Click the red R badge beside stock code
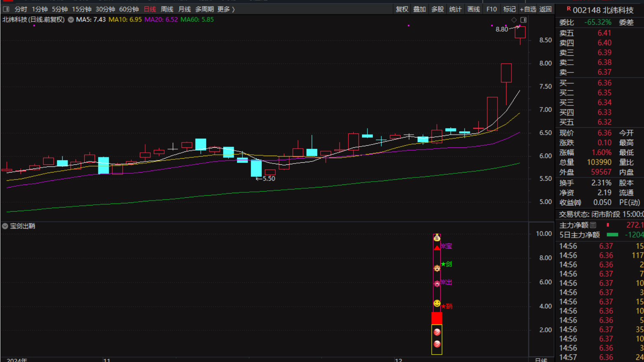Viewport: 644px width, 362px height. coord(569,9)
